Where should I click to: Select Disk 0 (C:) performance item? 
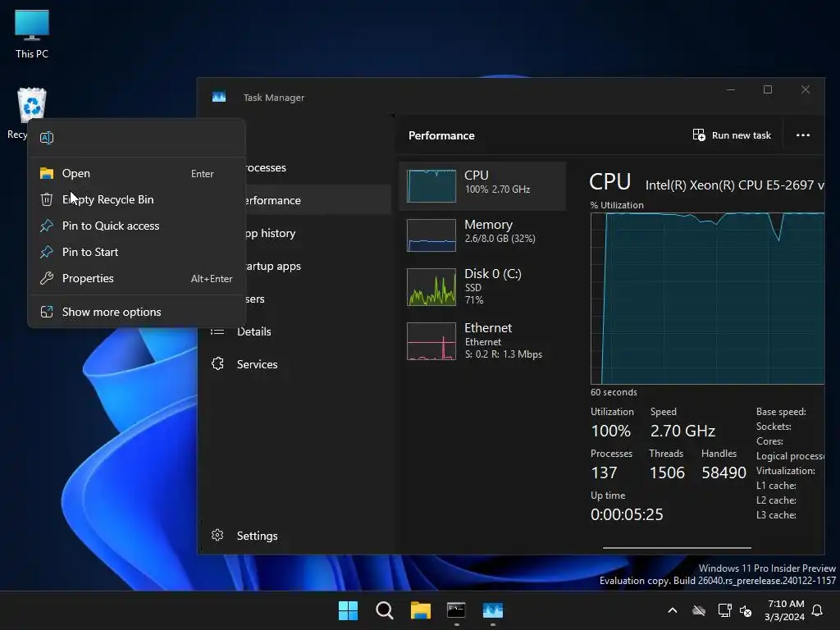(482, 287)
